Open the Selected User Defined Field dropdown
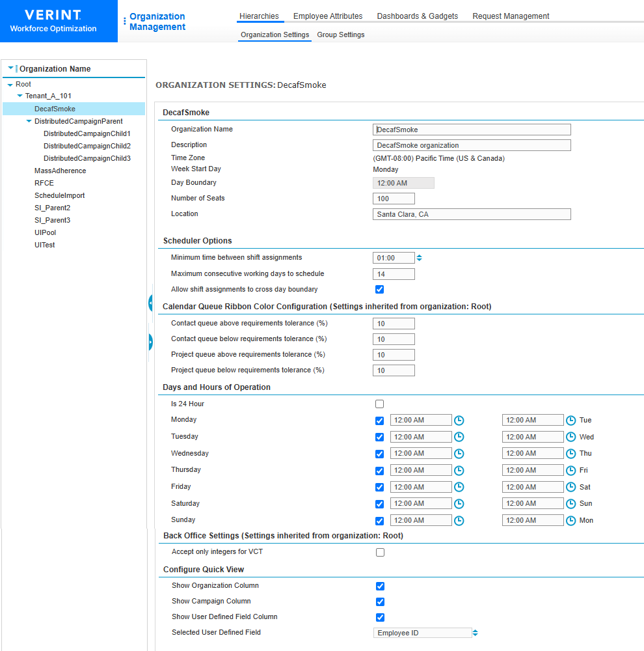 (476, 632)
